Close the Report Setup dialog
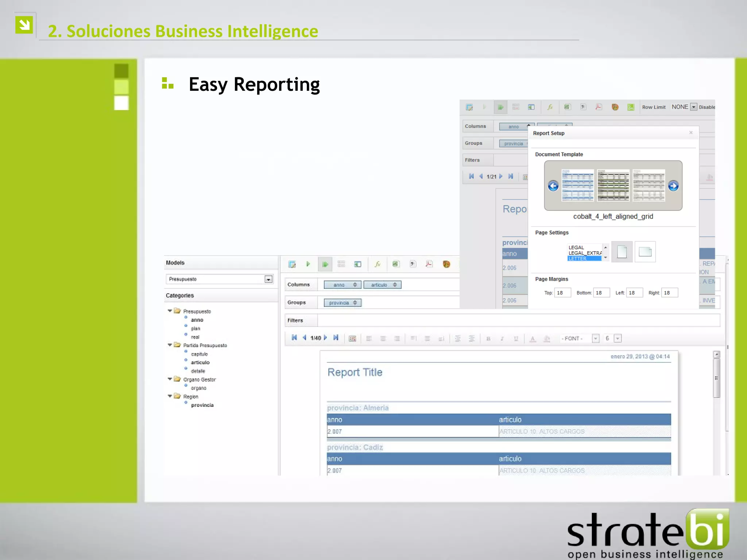The height and width of the screenshot is (560, 747). point(691,133)
